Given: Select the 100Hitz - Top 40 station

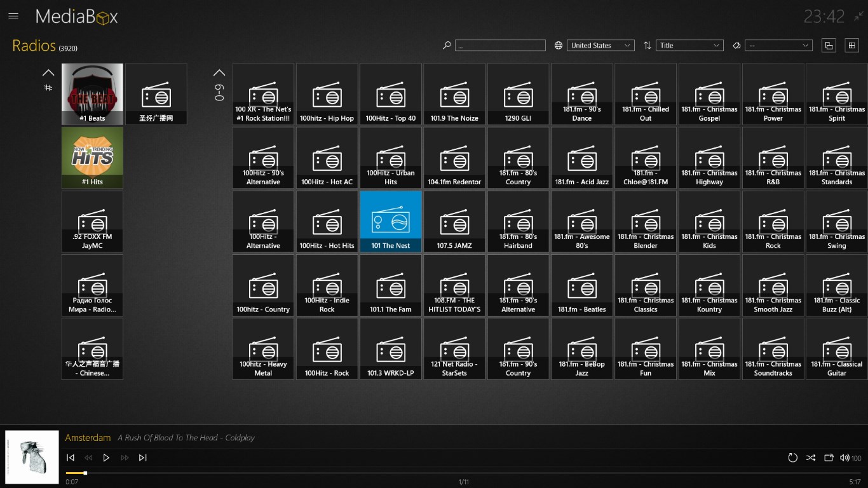Looking at the screenshot, I should 391,94.
